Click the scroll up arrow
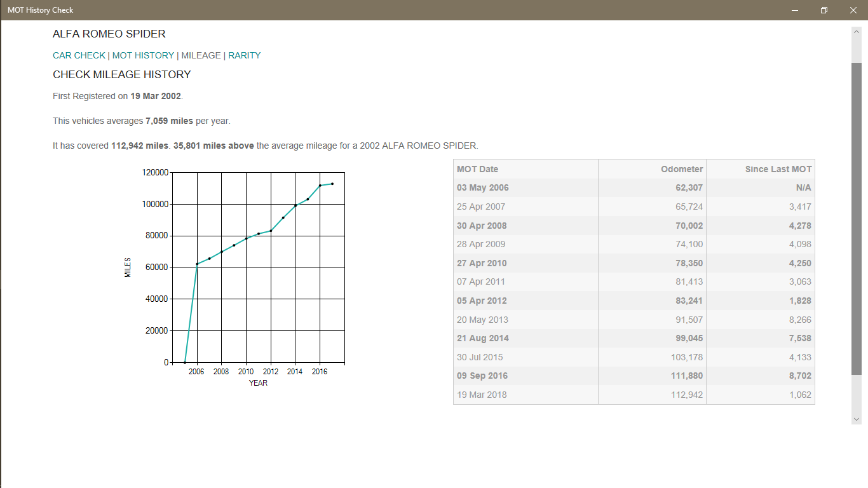 pos(856,32)
